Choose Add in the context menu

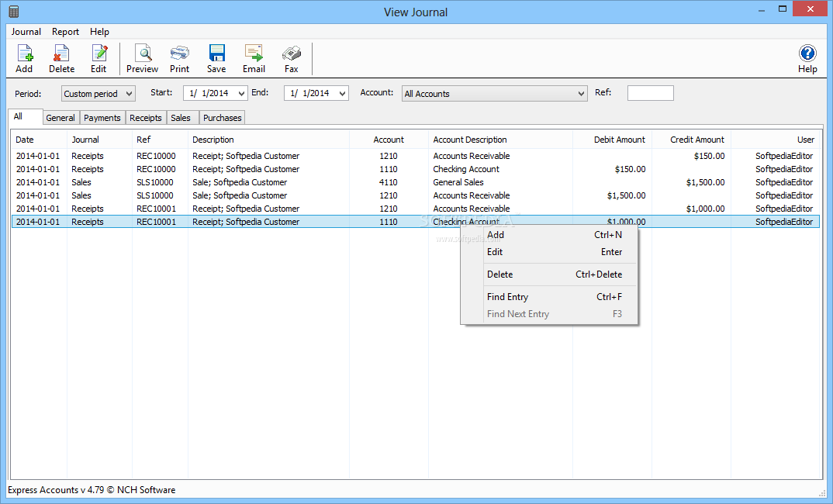point(549,235)
